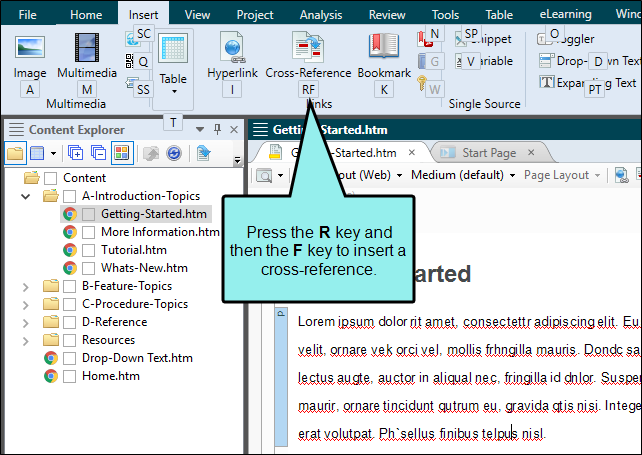Check the box next to Tutorial.htm

(89, 250)
